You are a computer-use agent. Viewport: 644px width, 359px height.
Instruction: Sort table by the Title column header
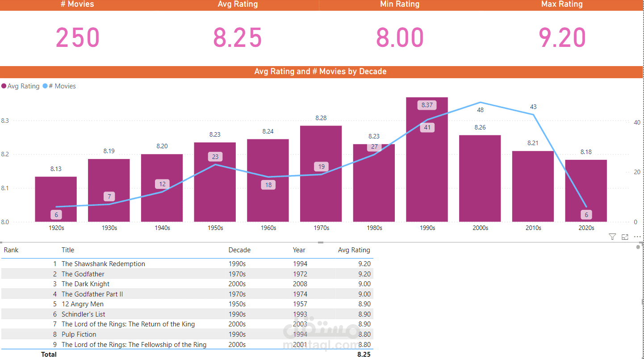tap(68, 250)
